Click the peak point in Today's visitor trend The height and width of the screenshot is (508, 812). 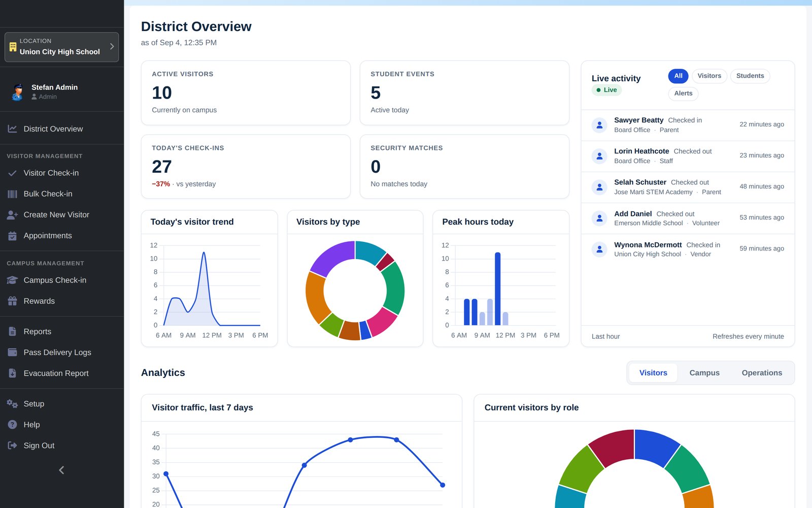click(204, 252)
